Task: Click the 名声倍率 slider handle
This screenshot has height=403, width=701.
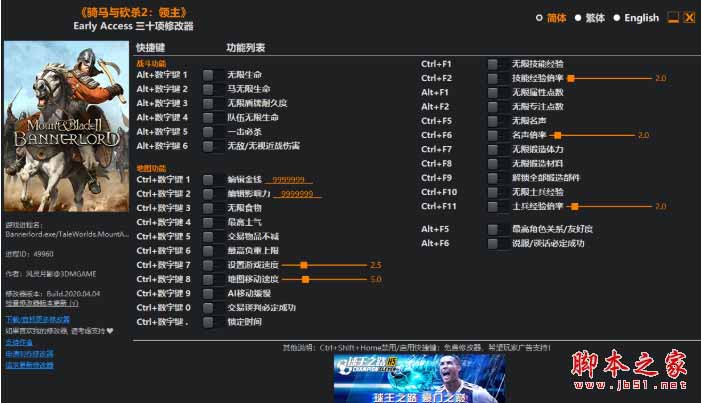Action: tap(557, 135)
